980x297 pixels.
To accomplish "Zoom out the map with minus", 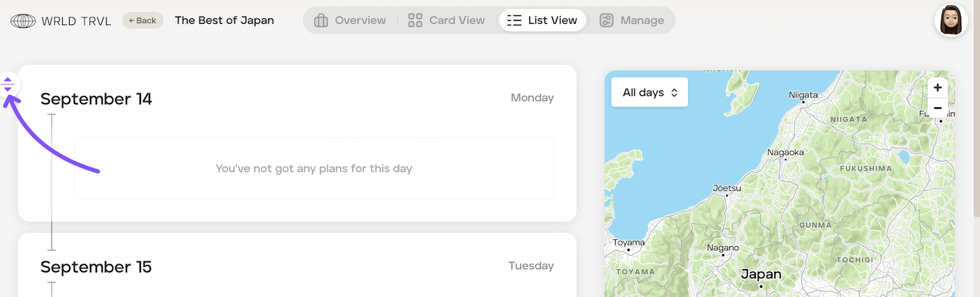I will point(937,108).
